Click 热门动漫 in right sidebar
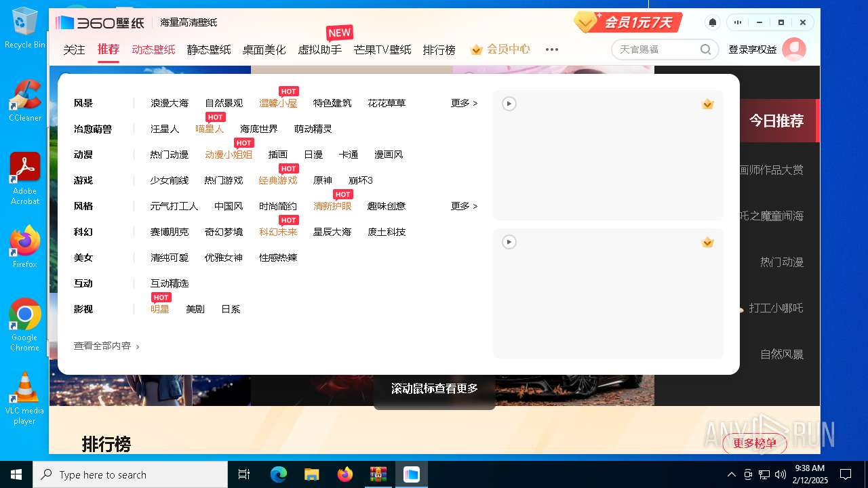This screenshot has width=868, height=488. pos(782,262)
